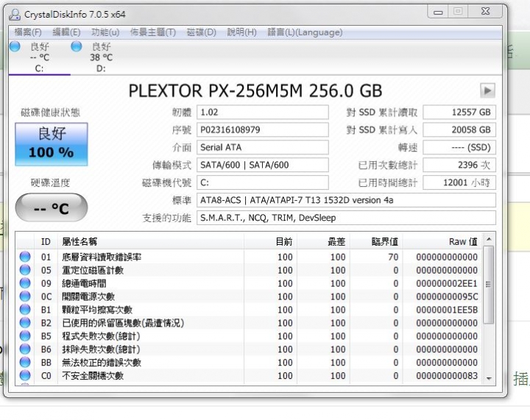Open the 功能(u) menu

click(x=105, y=32)
